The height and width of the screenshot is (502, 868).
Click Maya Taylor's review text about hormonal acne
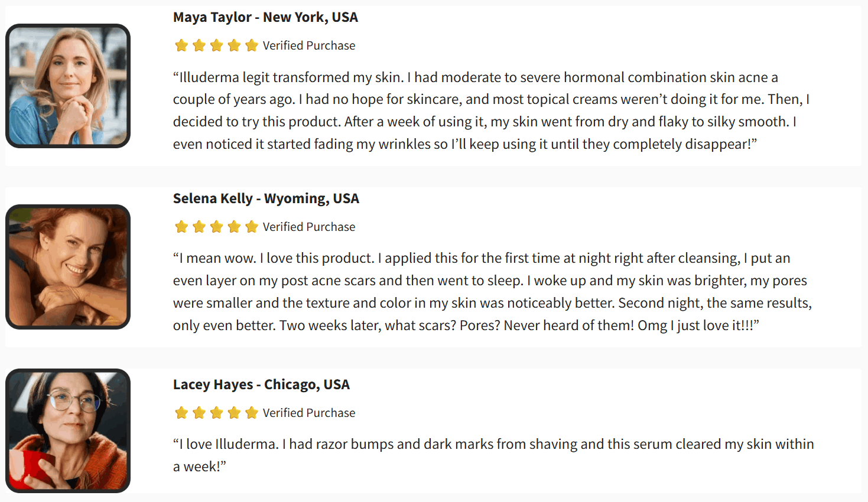click(492, 110)
